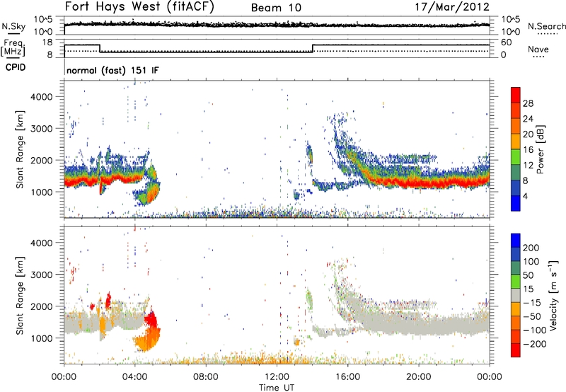
Task: Click the red velocity blob near 05:00 UT
Action: [151, 319]
